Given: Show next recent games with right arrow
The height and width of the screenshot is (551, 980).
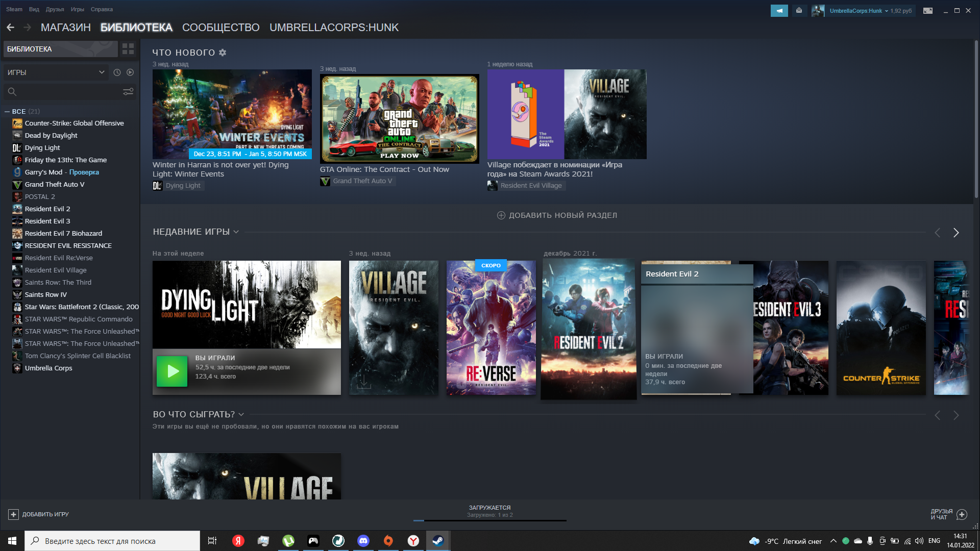Looking at the screenshot, I should (956, 233).
